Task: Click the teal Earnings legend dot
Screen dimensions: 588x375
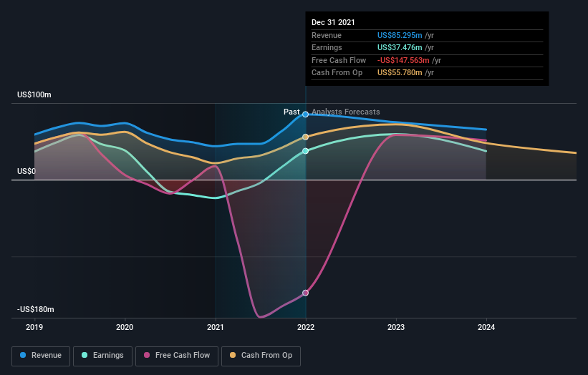Action: click(x=85, y=355)
